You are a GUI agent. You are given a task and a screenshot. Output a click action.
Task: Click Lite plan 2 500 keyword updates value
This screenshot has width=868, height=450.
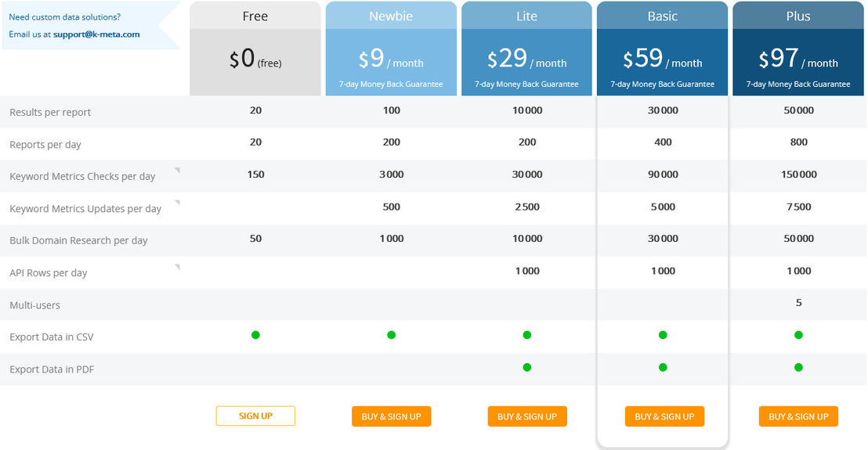coord(527,207)
